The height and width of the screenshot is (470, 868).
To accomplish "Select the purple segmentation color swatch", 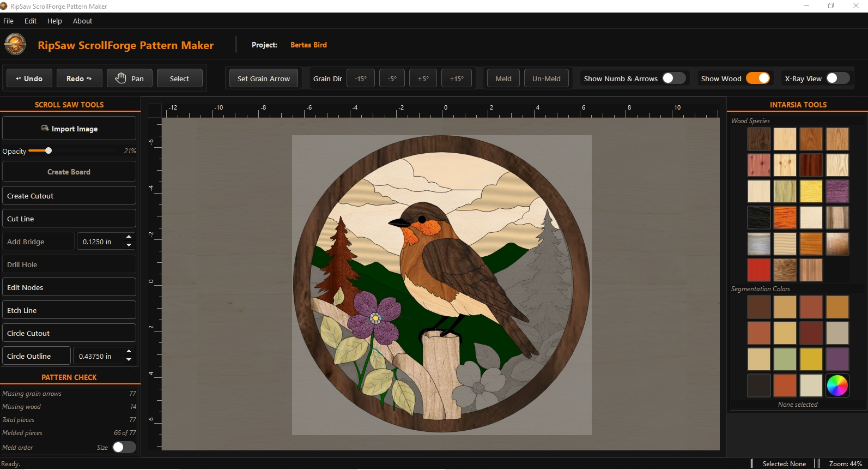I will (x=837, y=359).
